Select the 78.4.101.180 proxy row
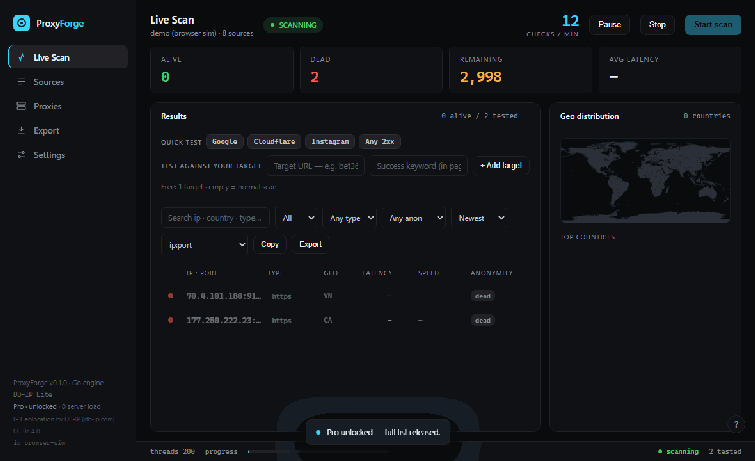The width and height of the screenshot is (755, 461). (x=345, y=296)
